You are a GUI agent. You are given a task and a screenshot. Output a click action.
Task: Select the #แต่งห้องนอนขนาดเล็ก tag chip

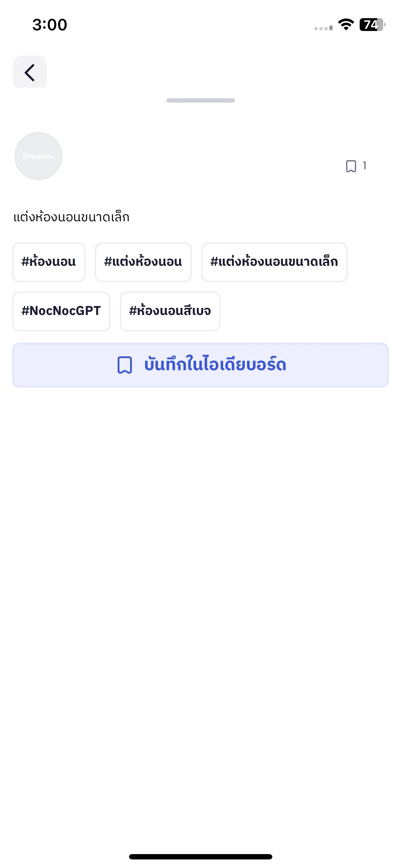[274, 262]
